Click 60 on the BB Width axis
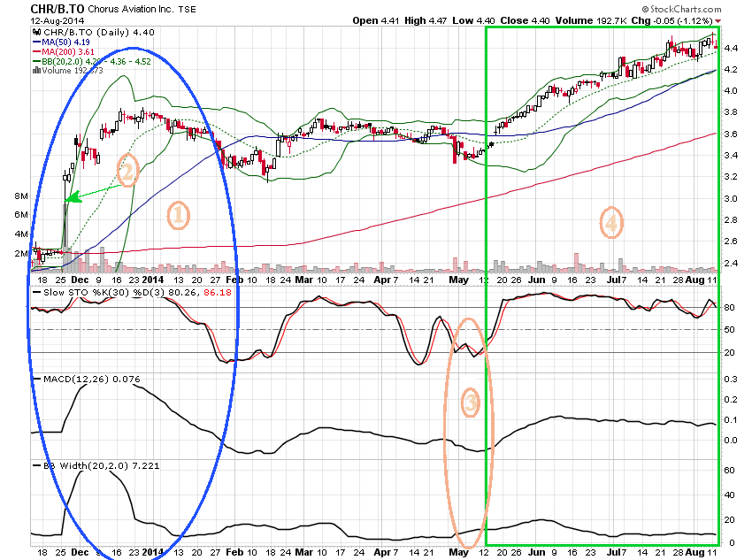Screen dimensions: 752x560 (x=730, y=471)
